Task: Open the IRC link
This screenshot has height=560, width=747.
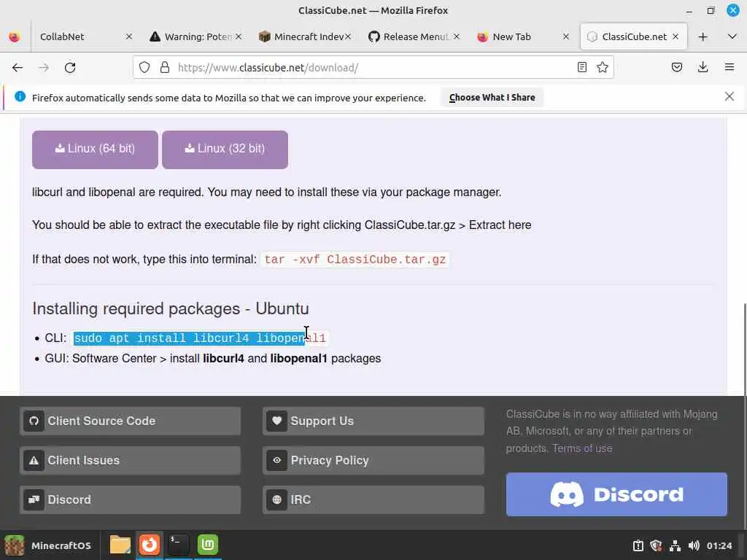Action: coord(373,500)
